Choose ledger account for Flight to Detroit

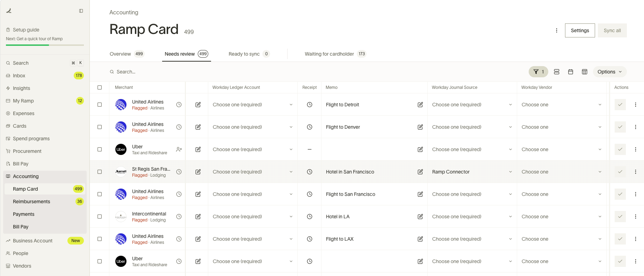pos(253,105)
